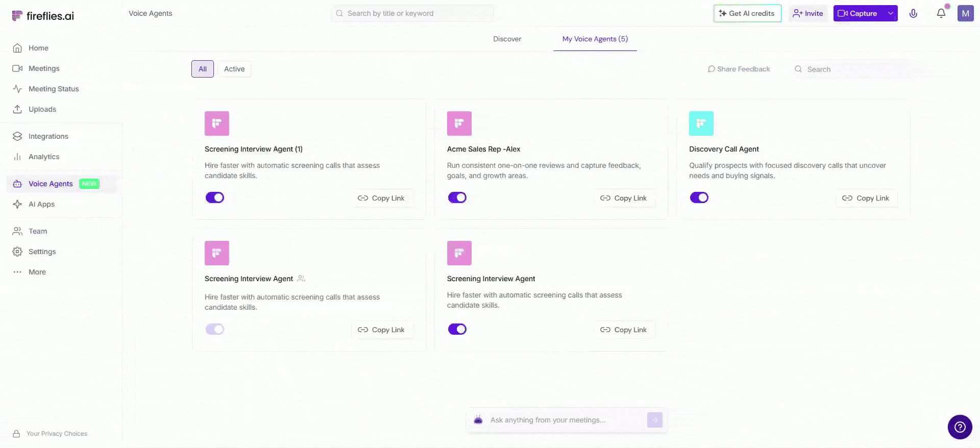Send the Ask anything arrow button
This screenshot has width=980, height=448.
point(654,420)
